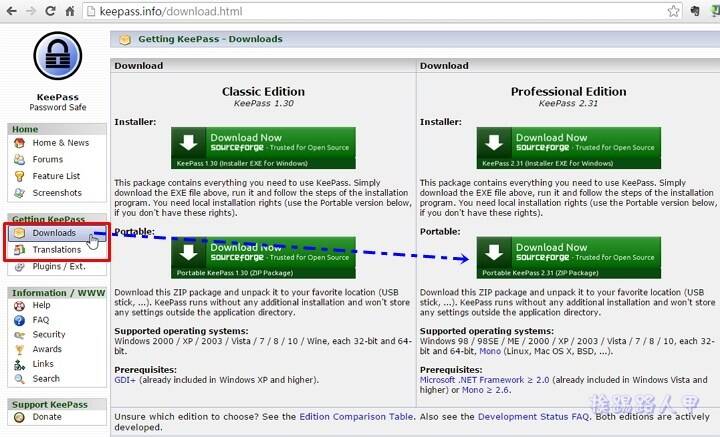
Task: Click the Links icon in sidebar
Action: coord(19,364)
